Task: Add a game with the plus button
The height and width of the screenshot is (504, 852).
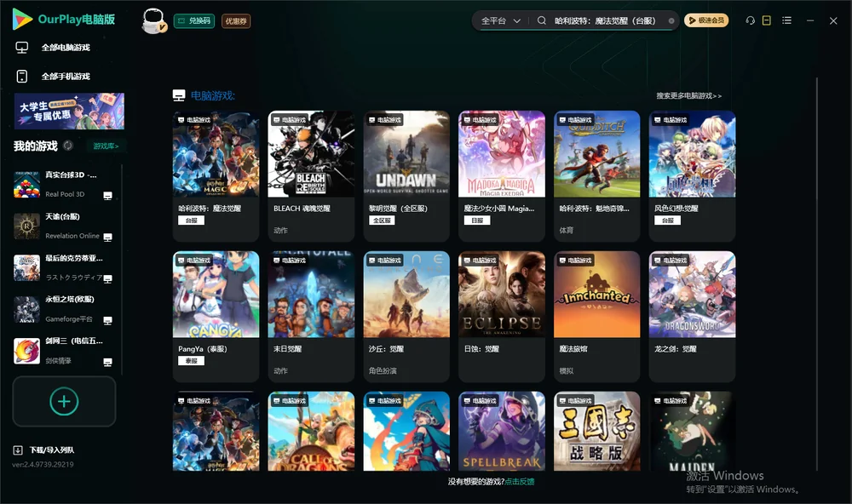Action: (x=64, y=401)
